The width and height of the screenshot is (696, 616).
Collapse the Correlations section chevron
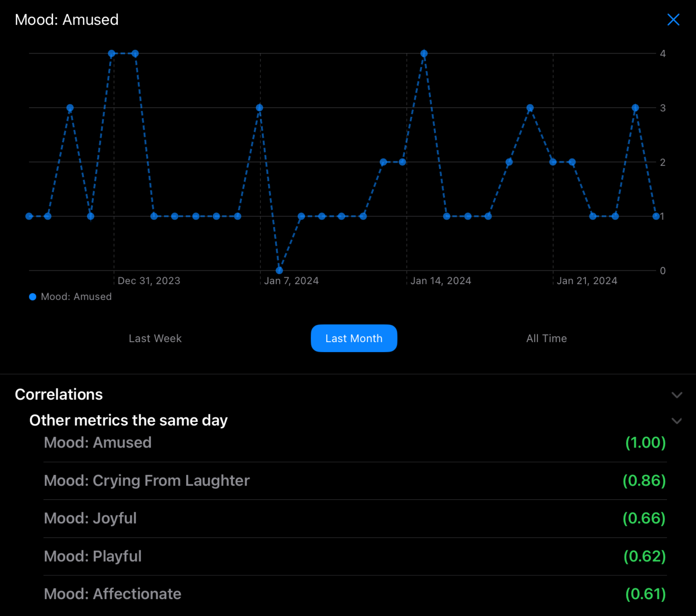(676, 395)
